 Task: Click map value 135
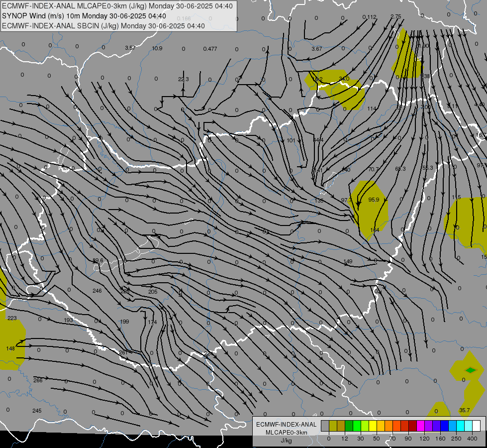point(319,201)
